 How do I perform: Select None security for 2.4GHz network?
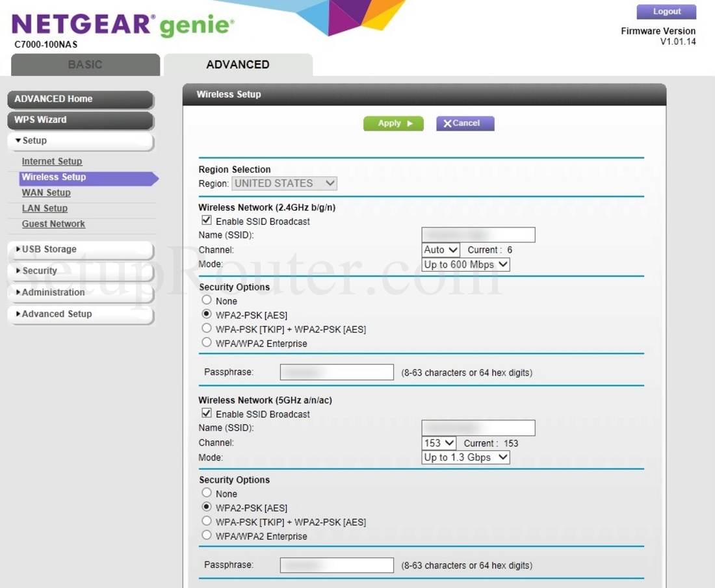coord(207,300)
